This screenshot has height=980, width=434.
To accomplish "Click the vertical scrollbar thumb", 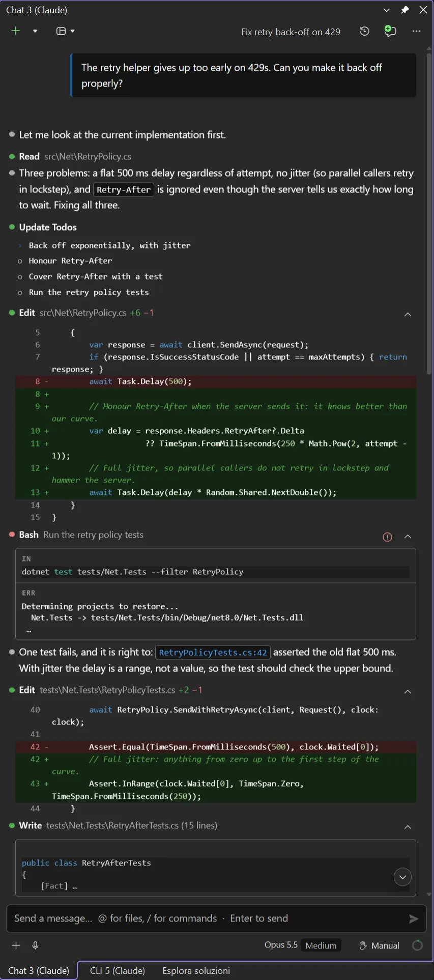I will [429, 214].
